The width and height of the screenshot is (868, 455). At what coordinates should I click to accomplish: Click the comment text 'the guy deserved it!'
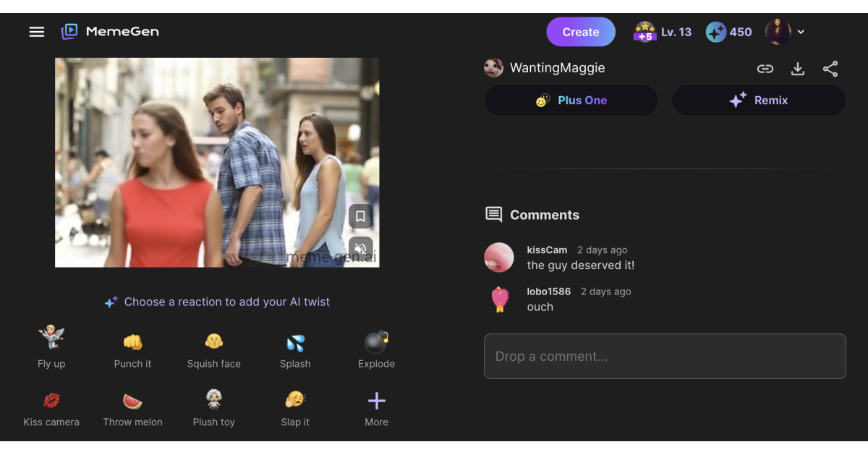tap(581, 265)
